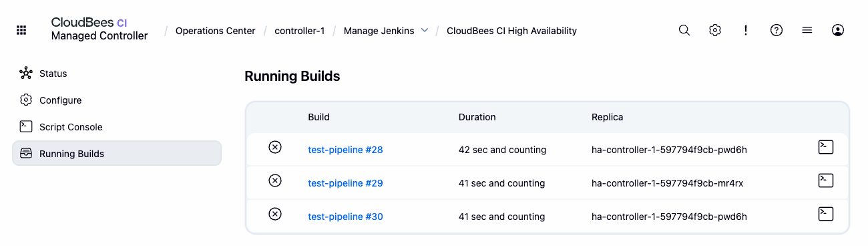Screen dimensions: 868x246
Task: Click the Configure gear icon in sidebar
Action: coord(26,100)
